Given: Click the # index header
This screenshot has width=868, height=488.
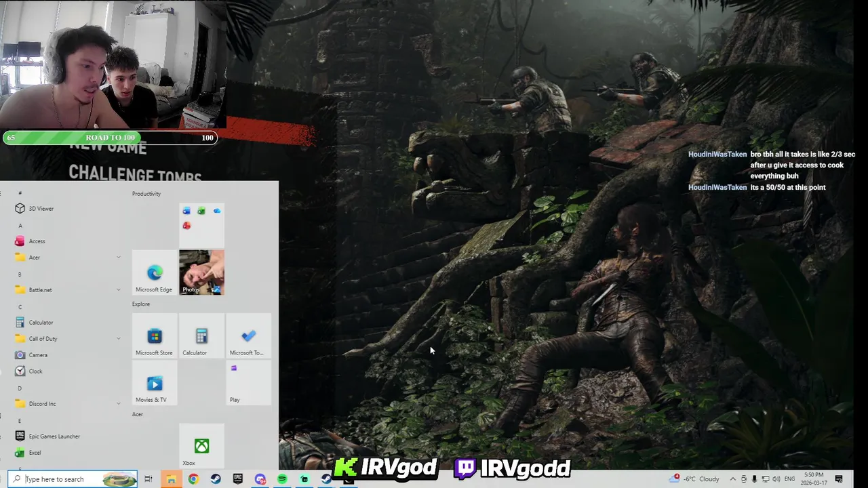Looking at the screenshot, I should [20, 193].
